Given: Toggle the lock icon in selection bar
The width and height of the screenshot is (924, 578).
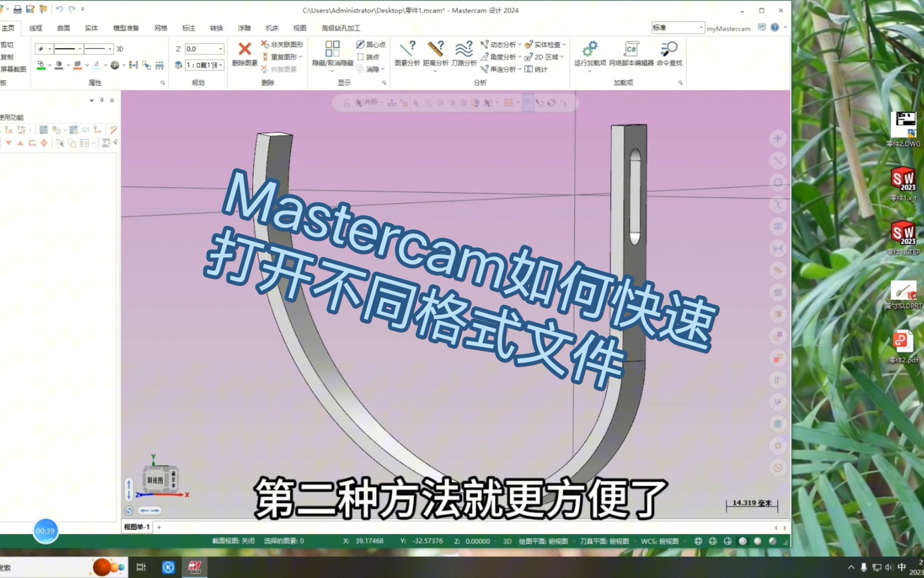Looking at the screenshot, I should (346, 103).
